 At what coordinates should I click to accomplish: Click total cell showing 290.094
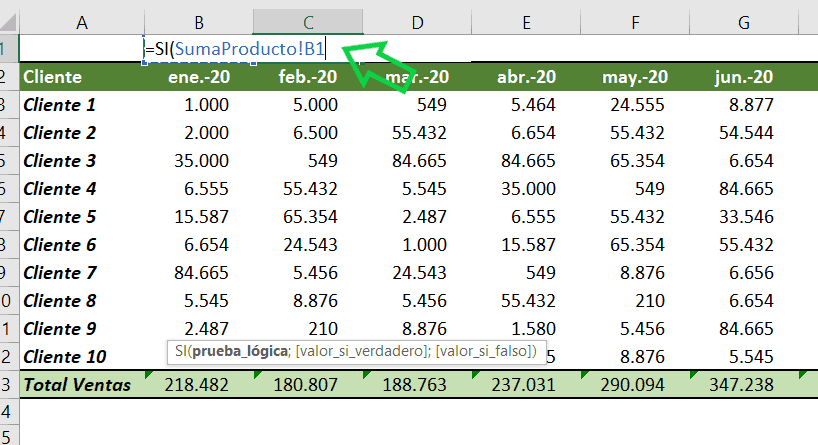635,384
